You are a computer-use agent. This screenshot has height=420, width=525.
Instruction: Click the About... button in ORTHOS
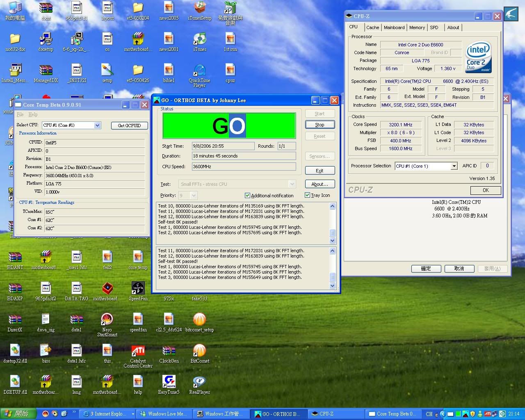(x=320, y=184)
